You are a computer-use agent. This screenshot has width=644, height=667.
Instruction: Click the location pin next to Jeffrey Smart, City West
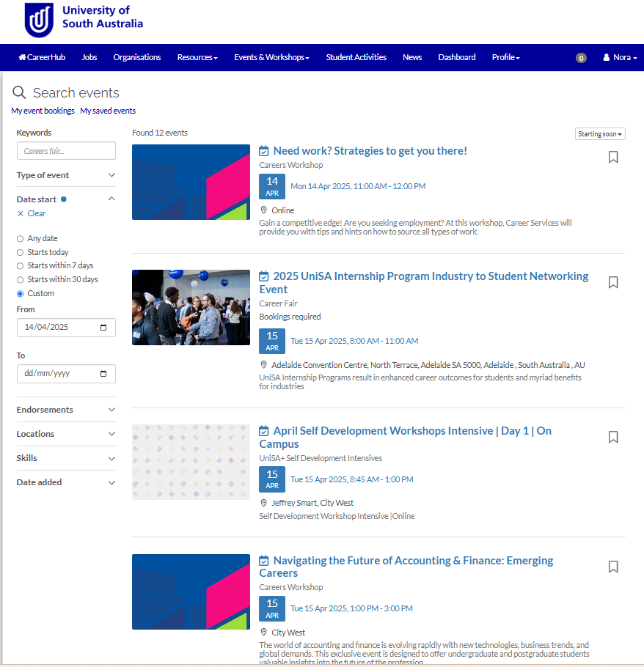pos(263,503)
